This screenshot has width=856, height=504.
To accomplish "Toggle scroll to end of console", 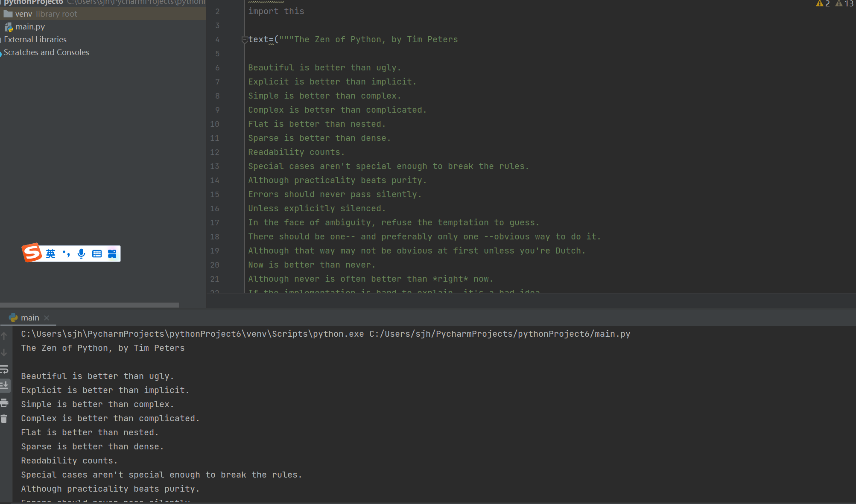I will (x=4, y=385).
